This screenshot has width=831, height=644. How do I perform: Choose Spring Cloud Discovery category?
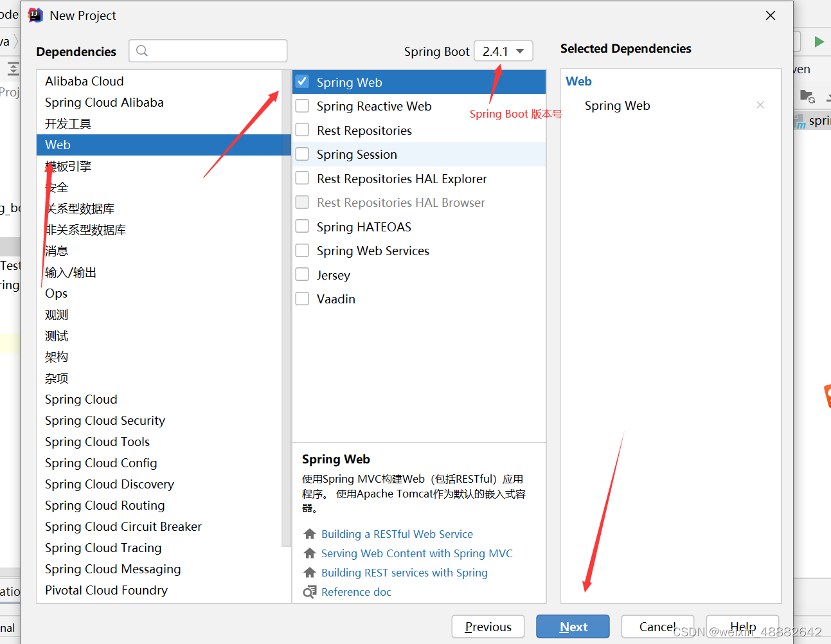(159, 484)
